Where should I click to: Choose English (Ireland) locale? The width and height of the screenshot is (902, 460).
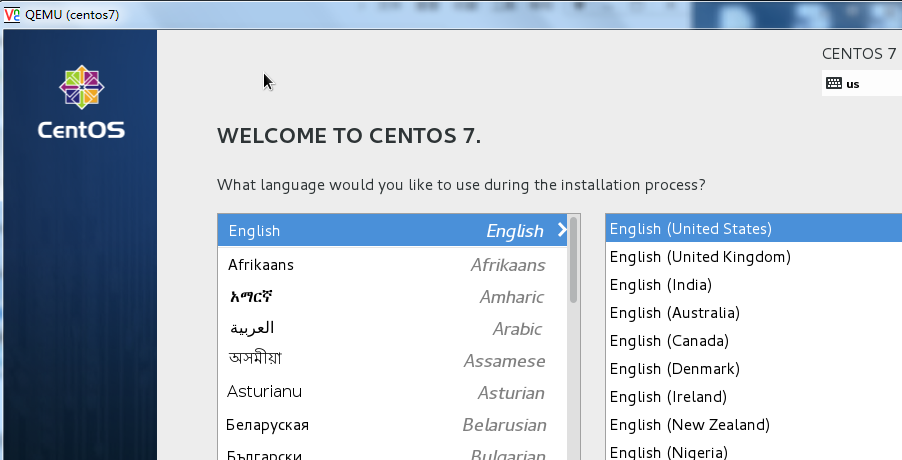[754, 397]
